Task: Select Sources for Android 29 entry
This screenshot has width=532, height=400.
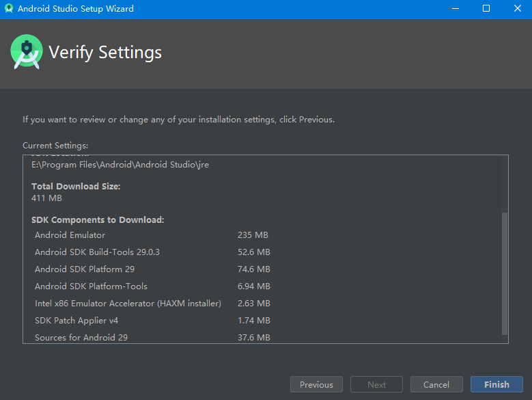Action: [81, 338]
